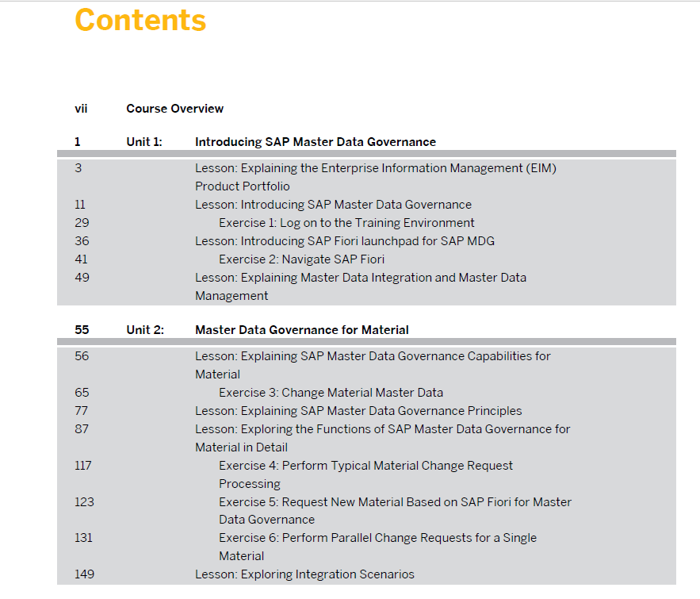This screenshot has height=599, width=700.
Task: Open the Course Overview entry
Action: (174, 109)
